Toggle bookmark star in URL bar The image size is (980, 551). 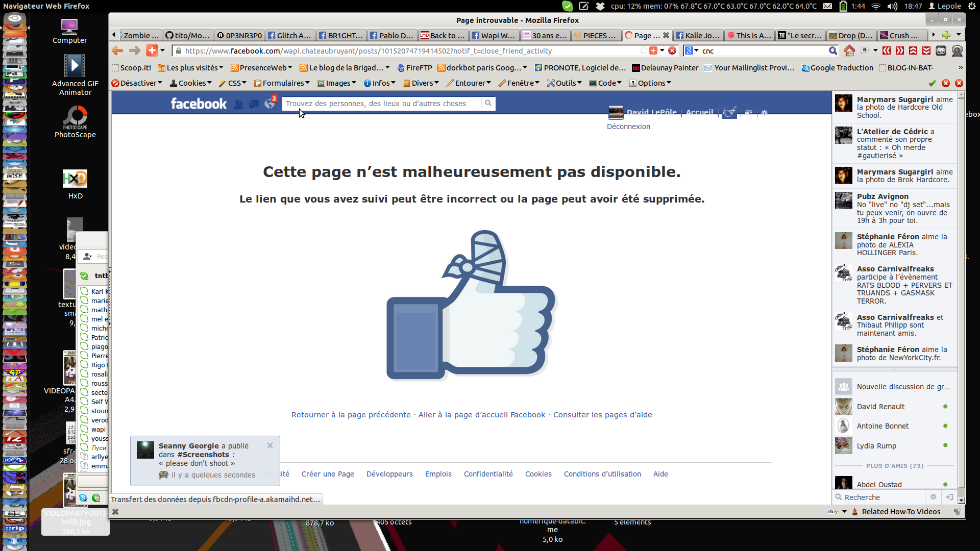(x=643, y=51)
